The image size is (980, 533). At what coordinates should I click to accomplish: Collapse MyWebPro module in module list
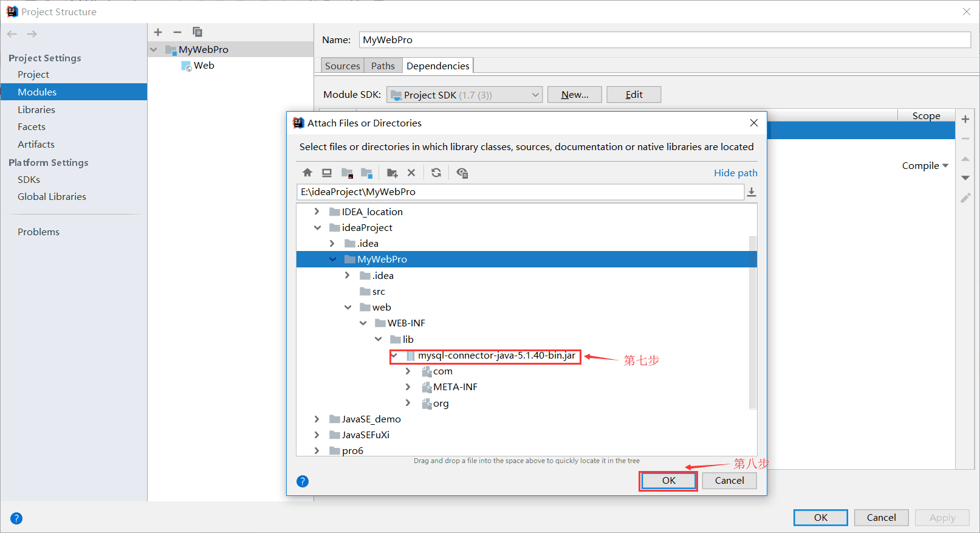[x=154, y=50]
